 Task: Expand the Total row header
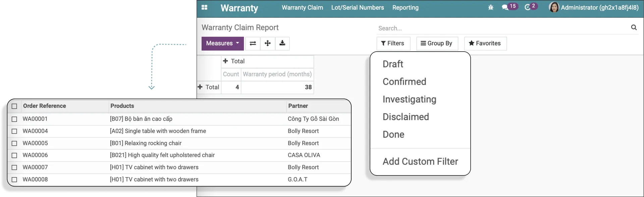click(x=208, y=87)
